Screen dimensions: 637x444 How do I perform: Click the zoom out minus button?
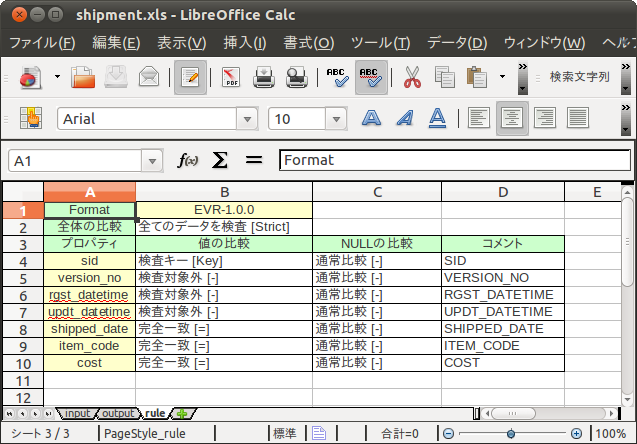click(x=448, y=434)
